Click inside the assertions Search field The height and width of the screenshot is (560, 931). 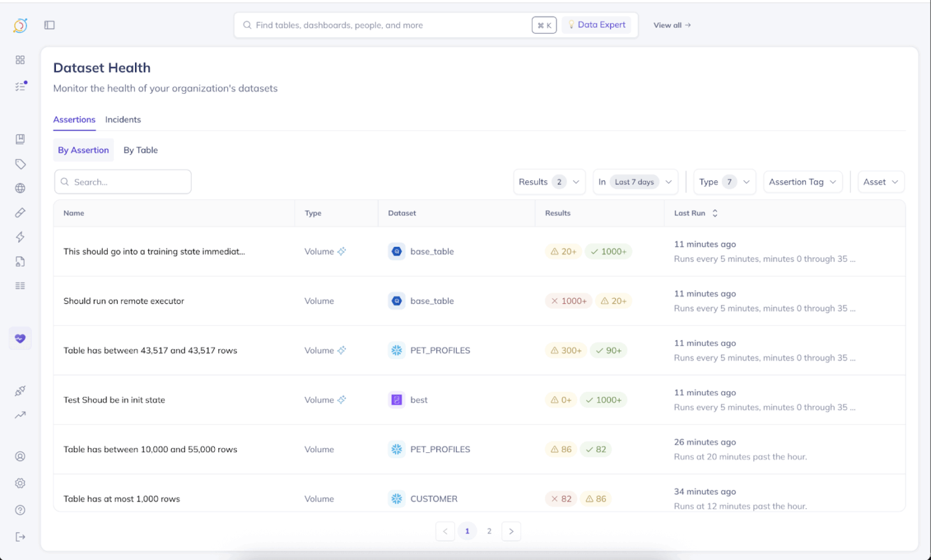(123, 181)
